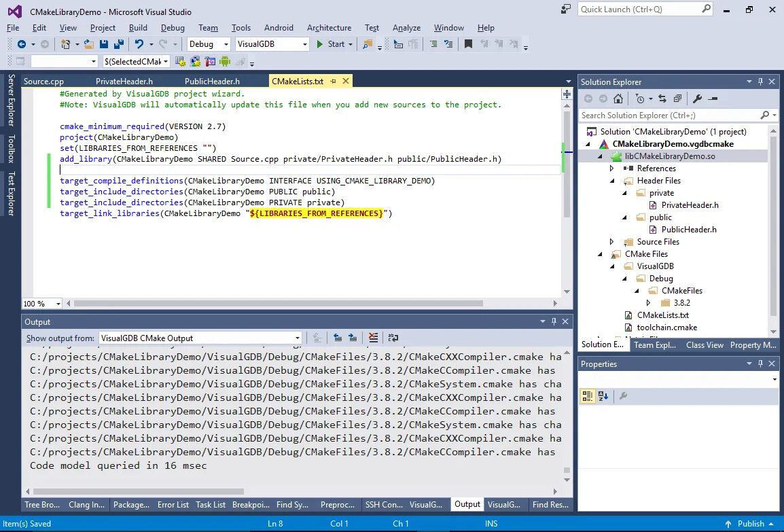Toggle word wrap in the Output window
The width and height of the screenshot is (784, 532).
point(393,338)
